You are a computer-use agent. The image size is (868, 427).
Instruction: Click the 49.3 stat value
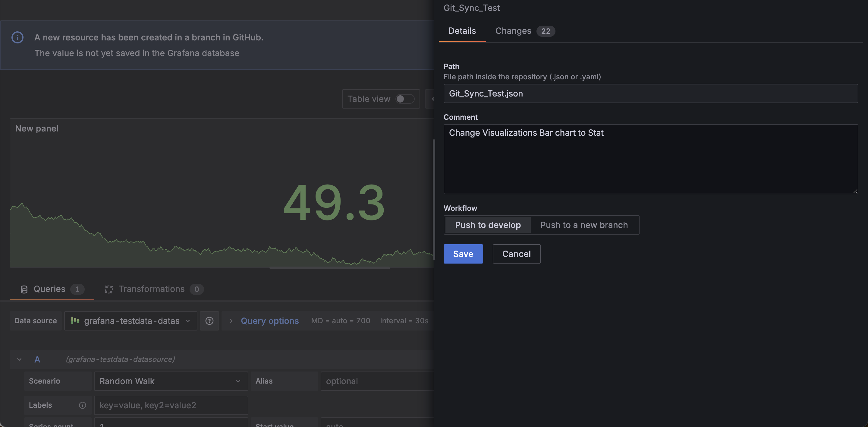tap(334, 203)
